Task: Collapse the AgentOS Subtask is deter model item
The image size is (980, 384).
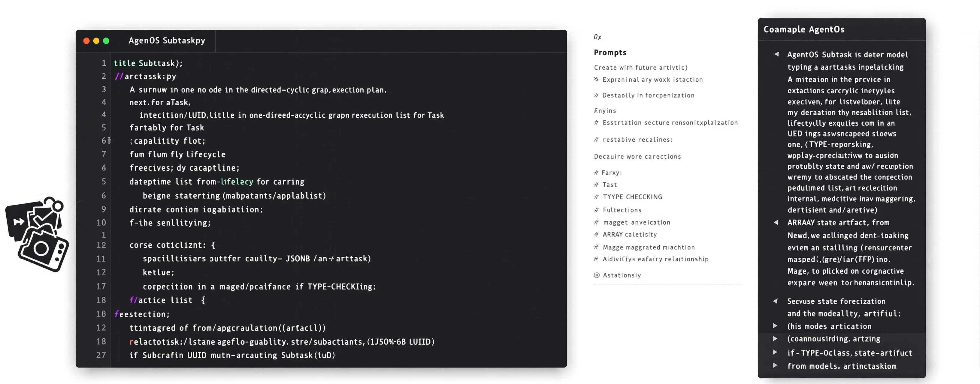Action: click(776, 54)
